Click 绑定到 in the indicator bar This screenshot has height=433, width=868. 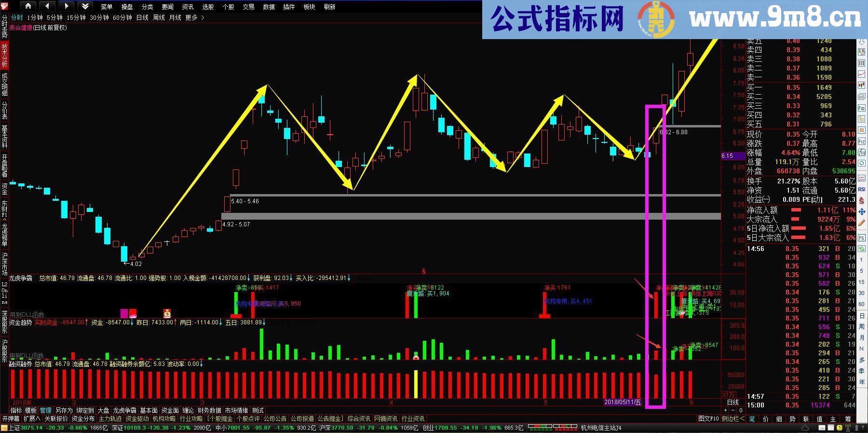point(85,410)
